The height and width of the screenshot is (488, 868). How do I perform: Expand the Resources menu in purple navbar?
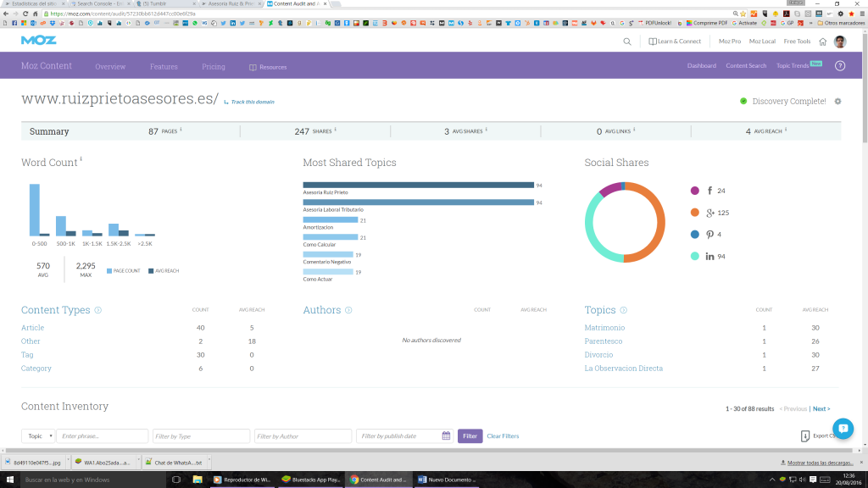(268, 67)
